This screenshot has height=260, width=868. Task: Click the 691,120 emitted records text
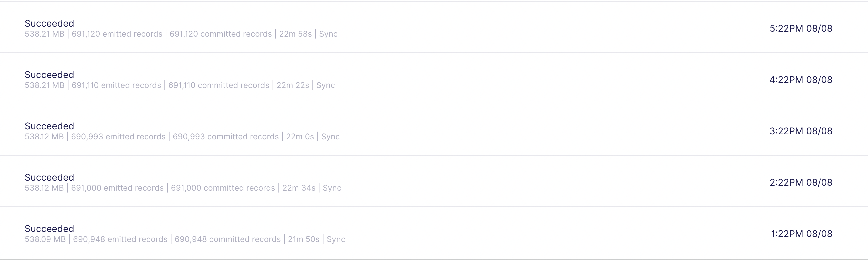tap(117, 34)
